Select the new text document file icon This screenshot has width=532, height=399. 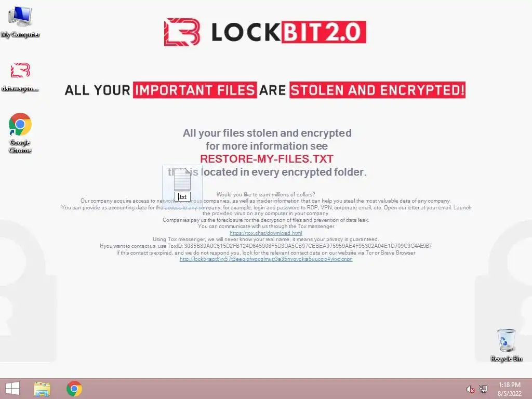(x=182, y=179)
